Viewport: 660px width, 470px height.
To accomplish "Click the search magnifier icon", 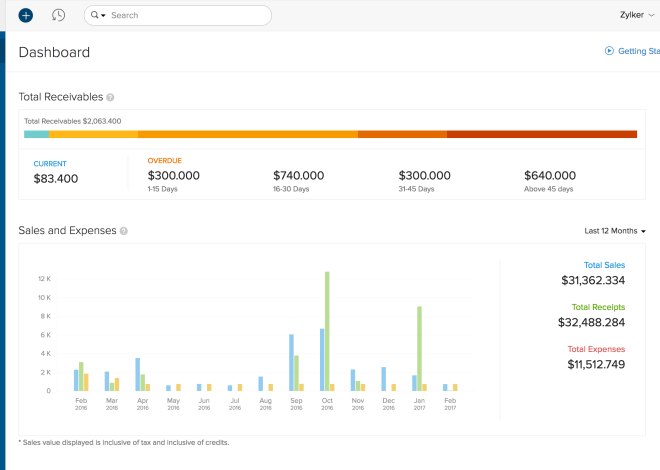I will click(94, 15).
